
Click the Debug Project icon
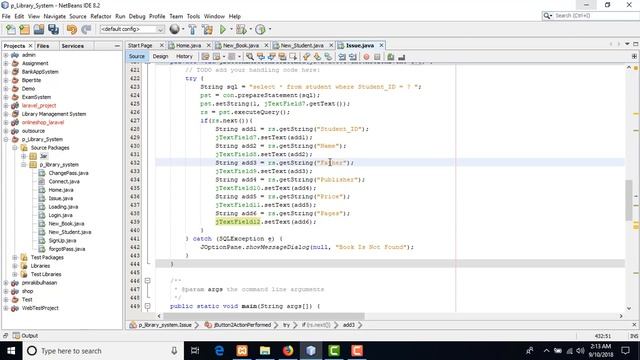click(x=240, y=29)
